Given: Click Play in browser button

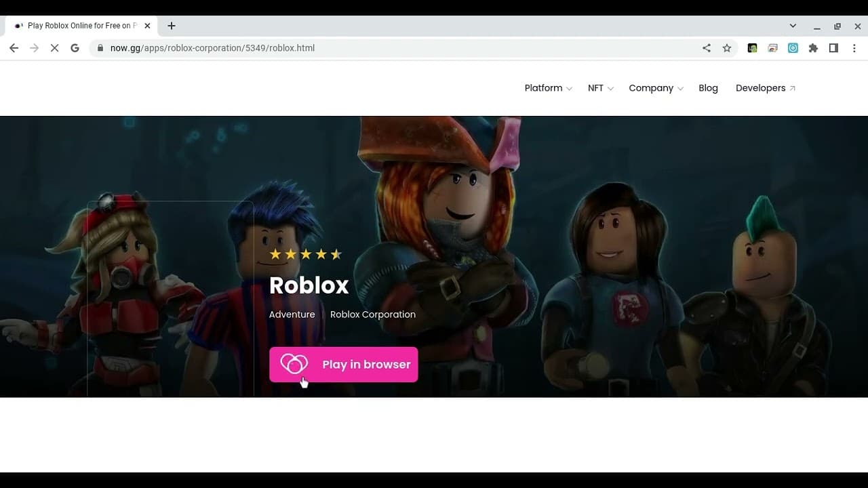Looking at the screenshot, I should (x=344, y=365).
